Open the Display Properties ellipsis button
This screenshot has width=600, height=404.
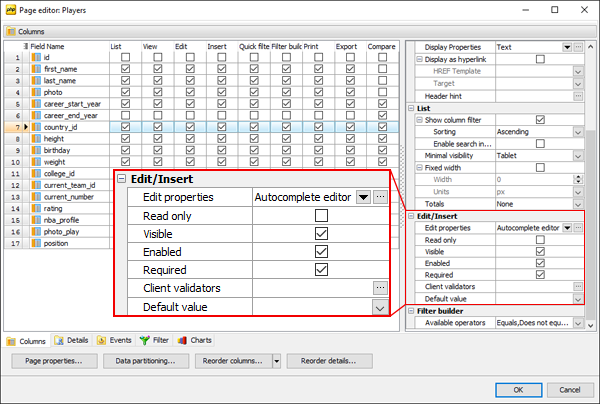click(579, 47)
